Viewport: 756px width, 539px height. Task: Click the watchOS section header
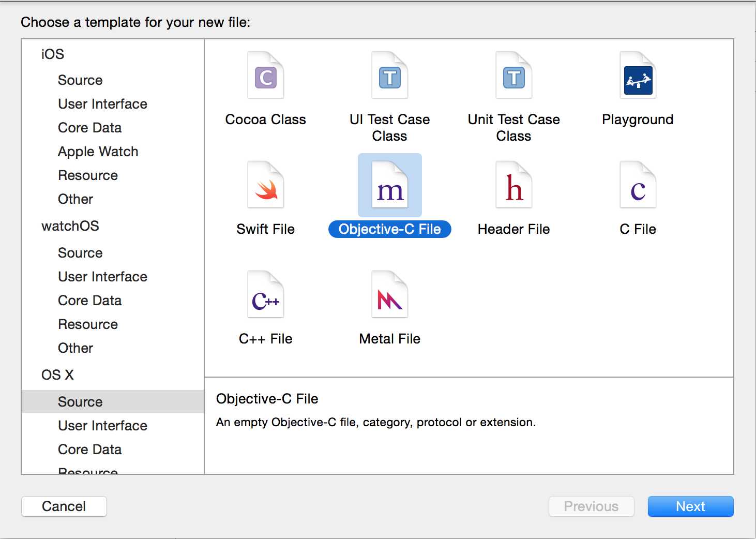[x=70, y=226]
